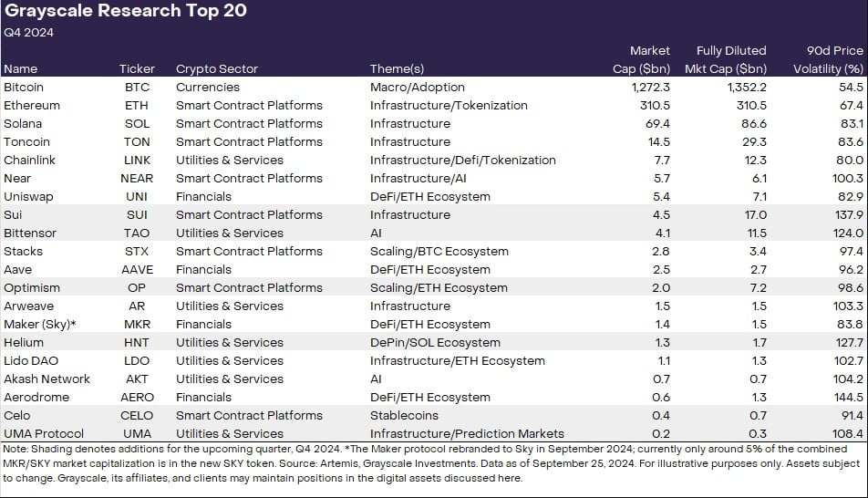The image size is (868, 498).
Task: Click the Aerodrome name cell
Action: pos(35,397)
